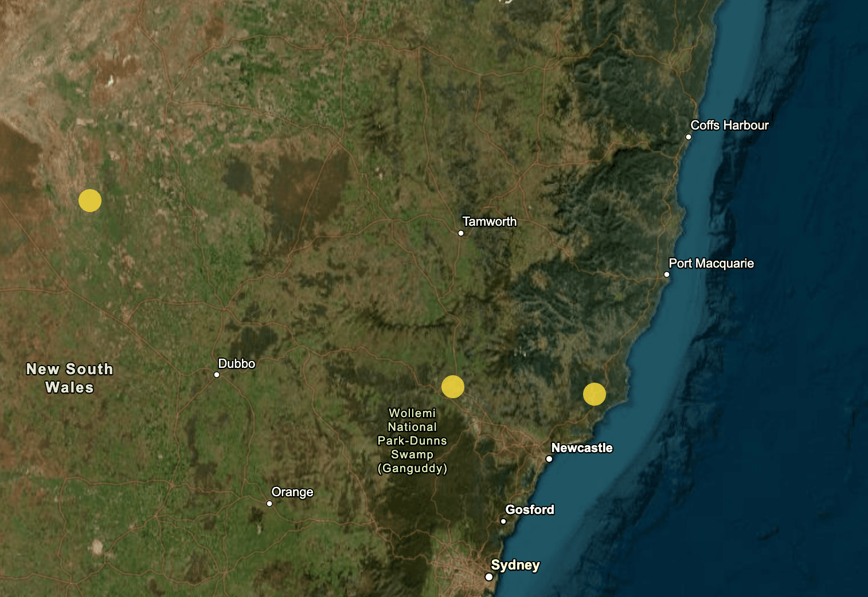Viewport: 868px width, 597px height.
Task: Click the yellow marker near Wollemi National Park
Action: (x=453, y=387)
